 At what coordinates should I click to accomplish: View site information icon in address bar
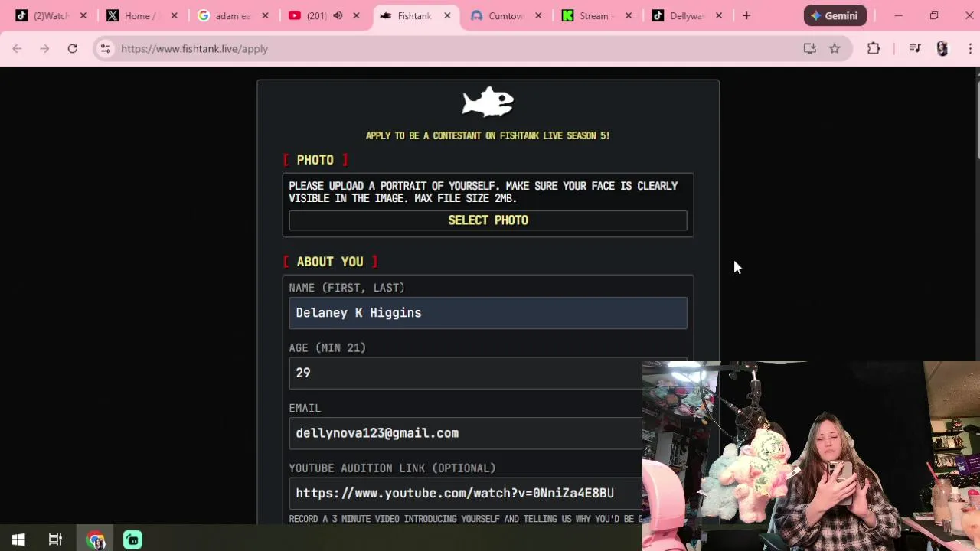[x=106, y=48]
